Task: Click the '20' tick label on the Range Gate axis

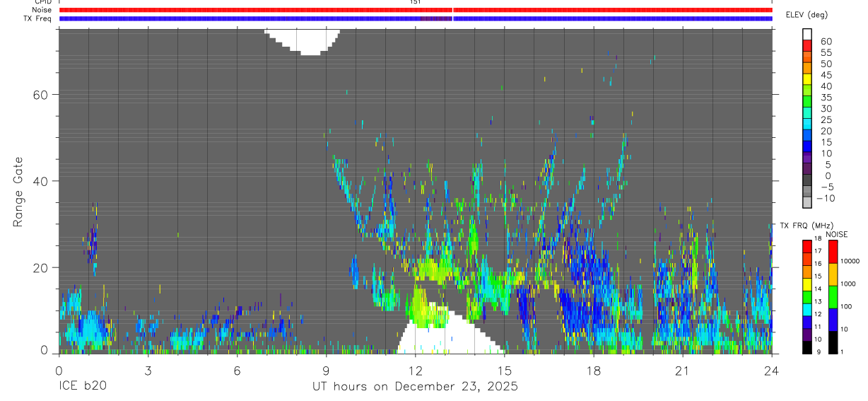Action: coord(40,267)
